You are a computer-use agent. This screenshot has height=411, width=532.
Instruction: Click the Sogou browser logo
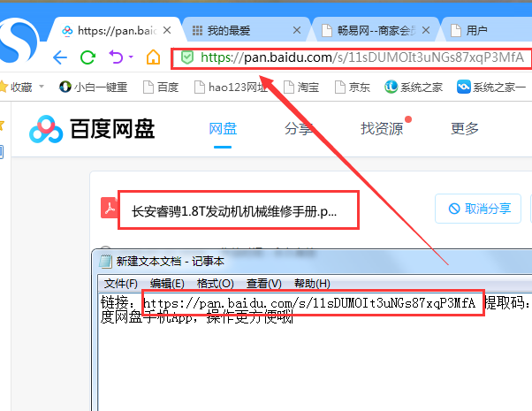coord(19,41)
